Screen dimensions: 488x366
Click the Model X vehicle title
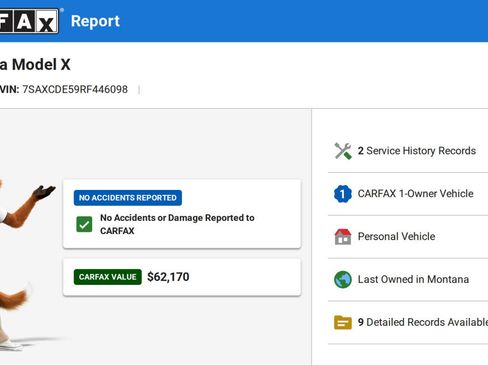click(x=35, y=65)
